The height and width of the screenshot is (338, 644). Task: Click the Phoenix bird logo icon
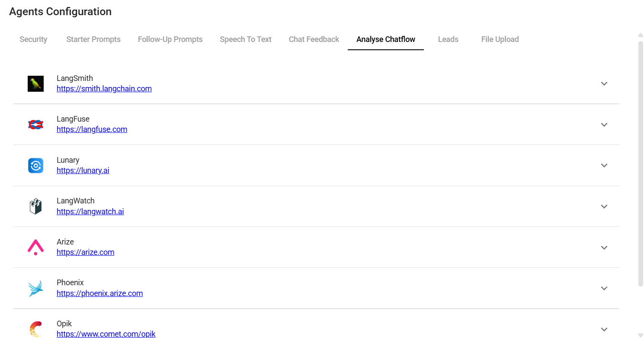point(35,288)
